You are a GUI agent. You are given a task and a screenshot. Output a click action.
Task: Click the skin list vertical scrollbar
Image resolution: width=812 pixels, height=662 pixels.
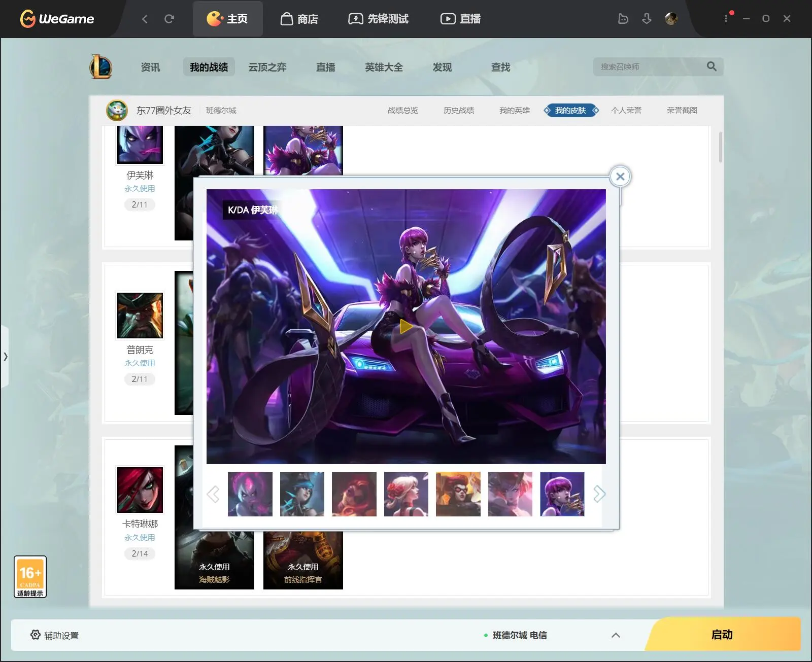click(x=721, y=147)
